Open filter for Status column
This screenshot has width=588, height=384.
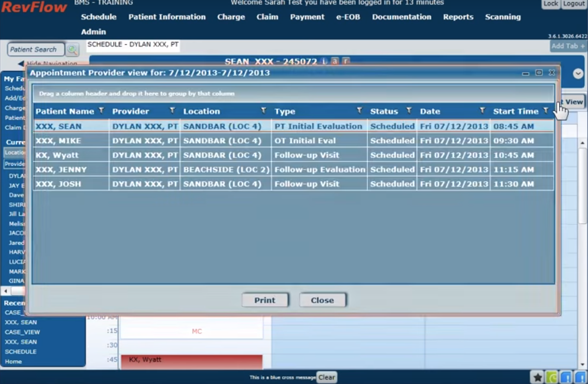409,111
